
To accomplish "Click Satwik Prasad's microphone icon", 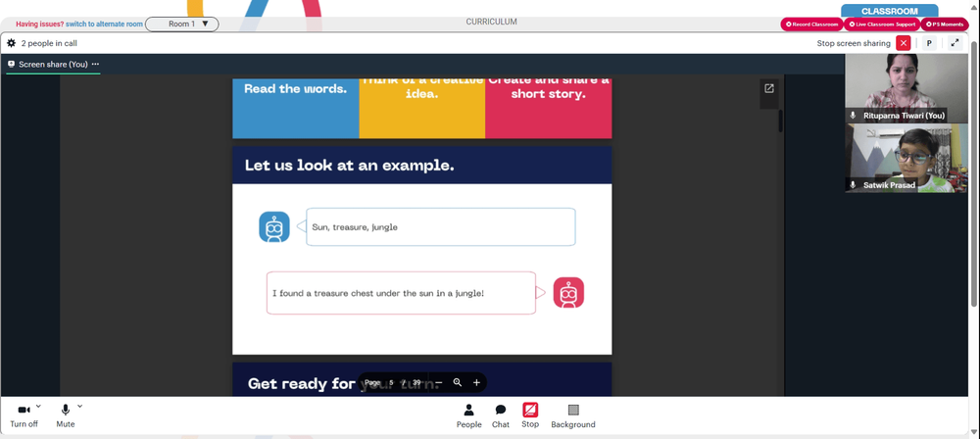I will coord(854,185).
